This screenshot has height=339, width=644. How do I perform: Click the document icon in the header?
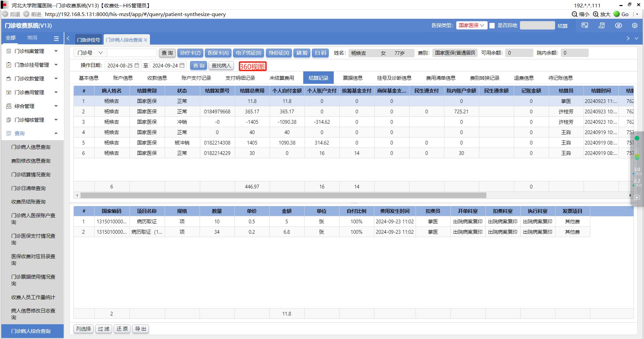click(x=602, y=25)
